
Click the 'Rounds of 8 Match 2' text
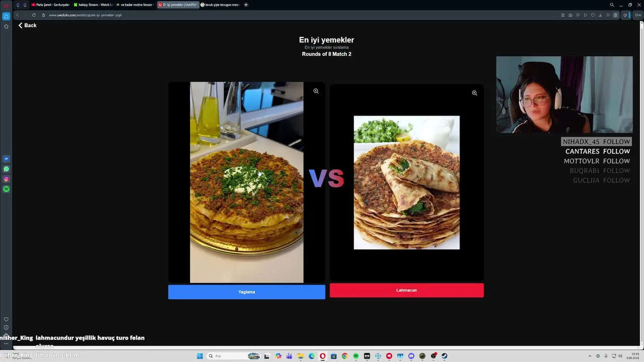(x=327, y=54)
